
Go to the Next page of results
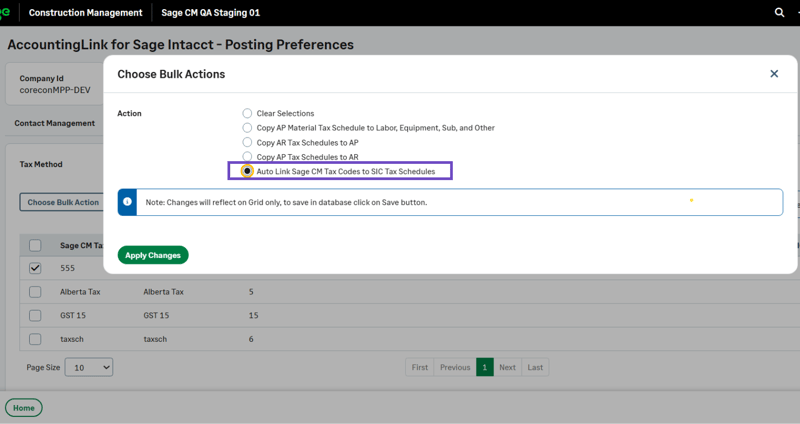point(507,367)
